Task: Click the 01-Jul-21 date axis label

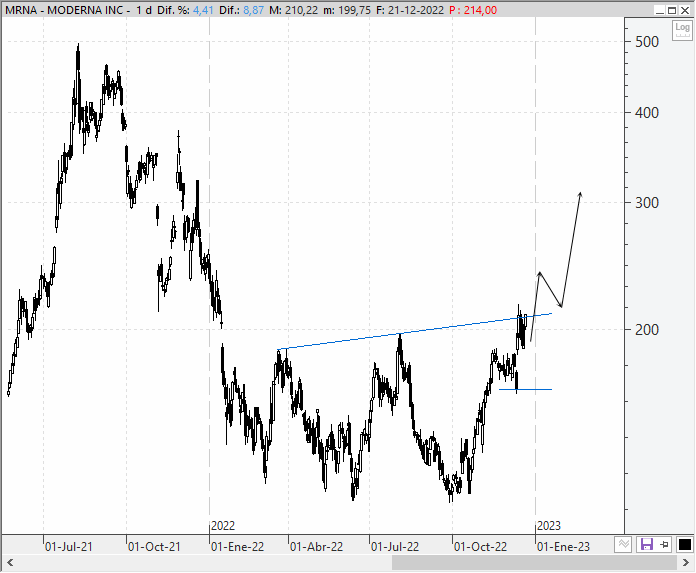Action: (x=68, y=546)
